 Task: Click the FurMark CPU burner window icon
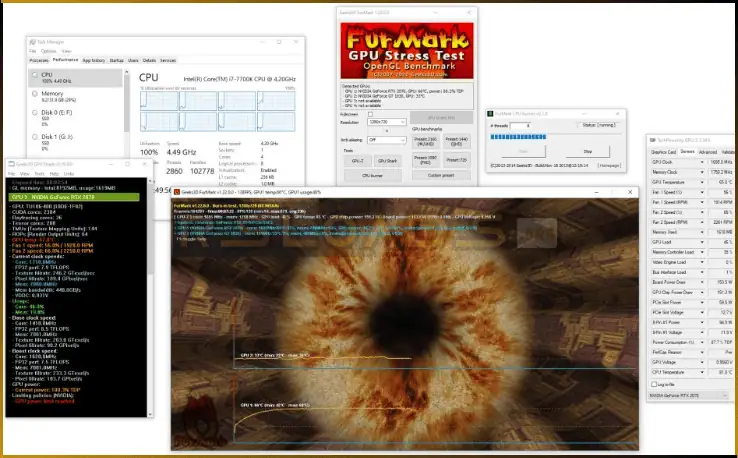pos(490,113)
